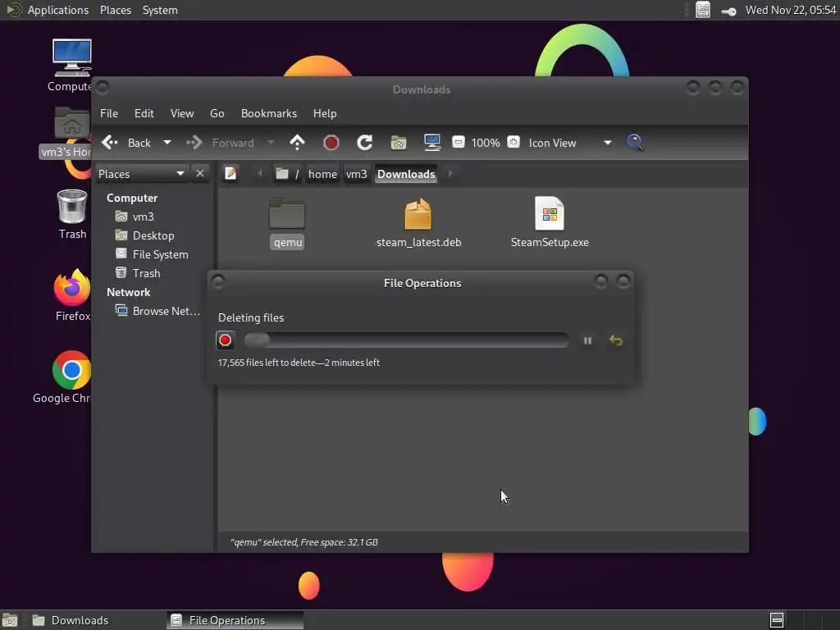
Task: Click the deleting files progress bar
Action: point(407,340)
